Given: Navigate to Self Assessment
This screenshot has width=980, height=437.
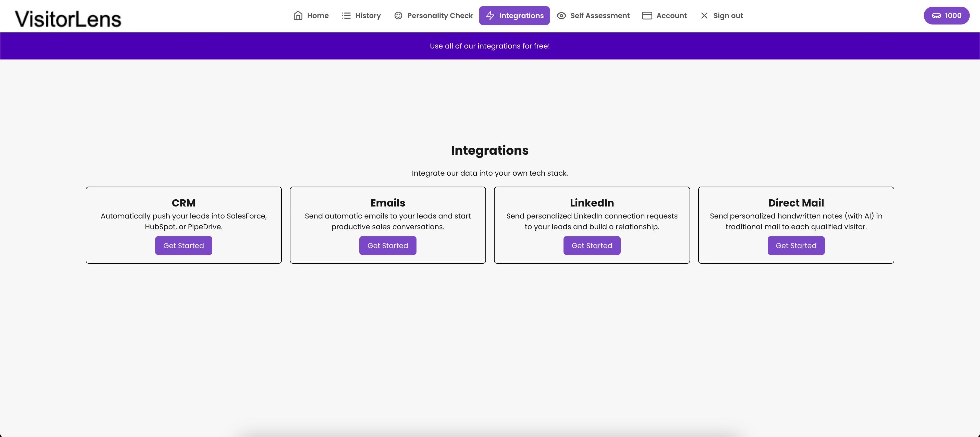Looking at the screenshot, I should click(599, 16).
